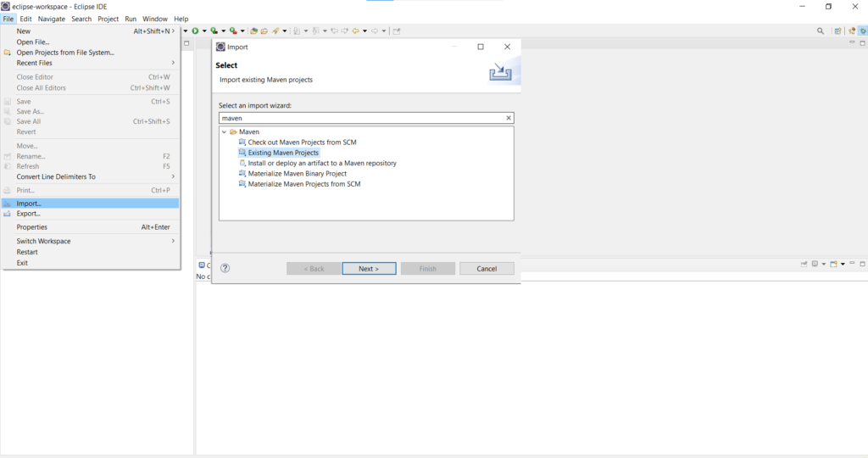Click the green Run toolbar icon
Viewport: 868px width, 458px height.
pyautogui.click(x=196, y=31)
